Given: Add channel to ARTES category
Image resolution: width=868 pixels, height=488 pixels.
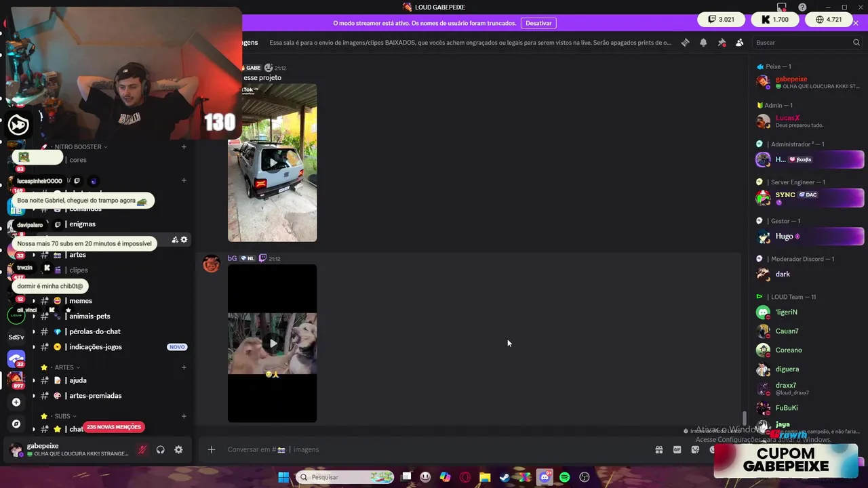Looking at the screenshot, I should [x=184, y=367].
